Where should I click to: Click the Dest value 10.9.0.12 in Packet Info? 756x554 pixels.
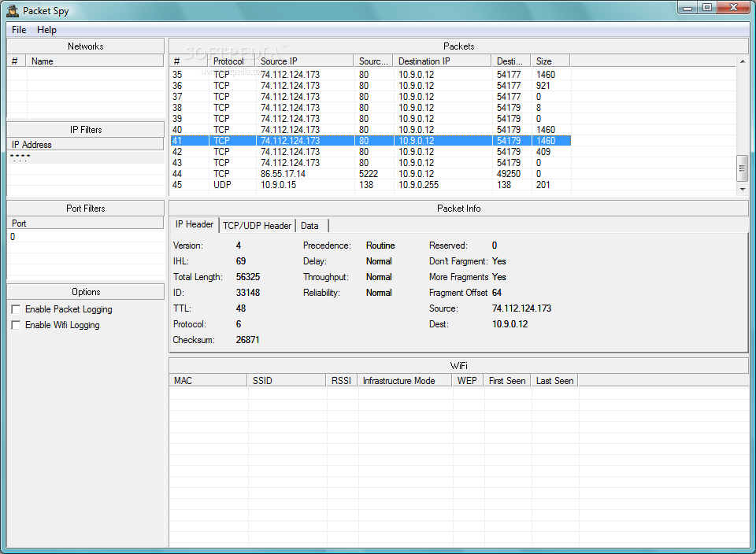coord(510,324)
